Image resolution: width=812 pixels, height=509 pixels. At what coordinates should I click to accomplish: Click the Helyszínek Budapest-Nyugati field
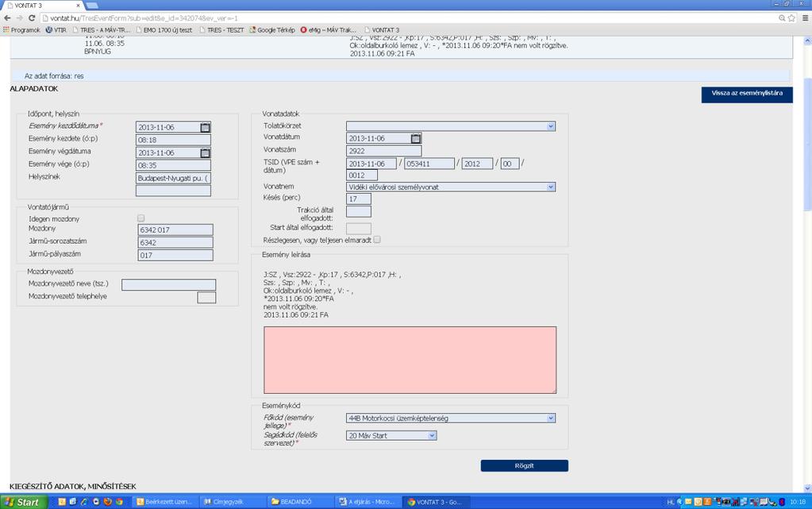click(173, 178)
